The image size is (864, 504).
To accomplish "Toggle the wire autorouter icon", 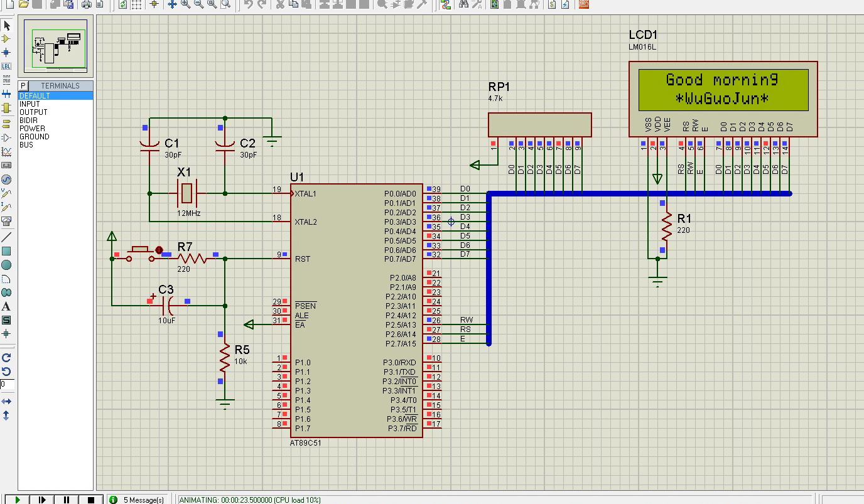I will pos(446,4).
